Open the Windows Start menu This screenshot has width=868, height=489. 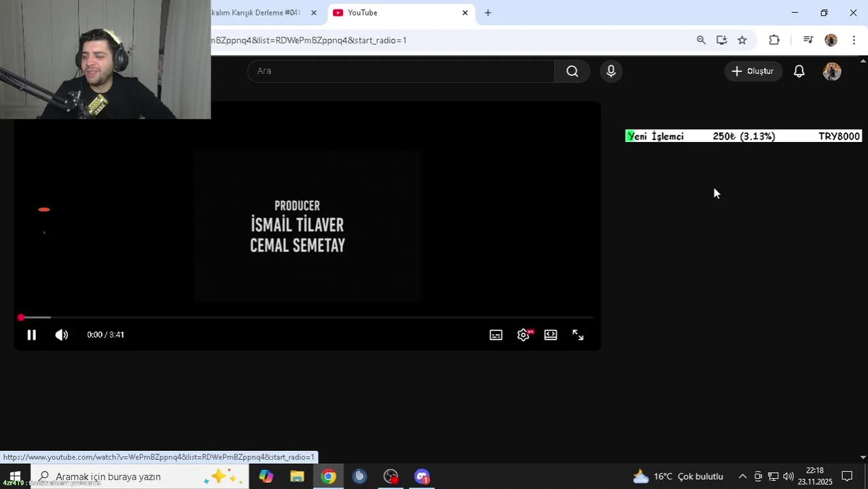point(15,476)
